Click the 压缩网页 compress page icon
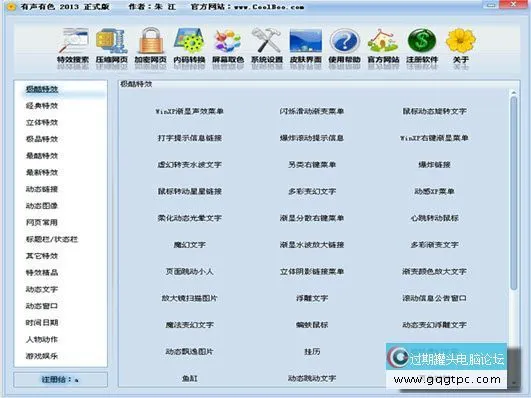This screenshot has width=531, height=398. (112, 41)
